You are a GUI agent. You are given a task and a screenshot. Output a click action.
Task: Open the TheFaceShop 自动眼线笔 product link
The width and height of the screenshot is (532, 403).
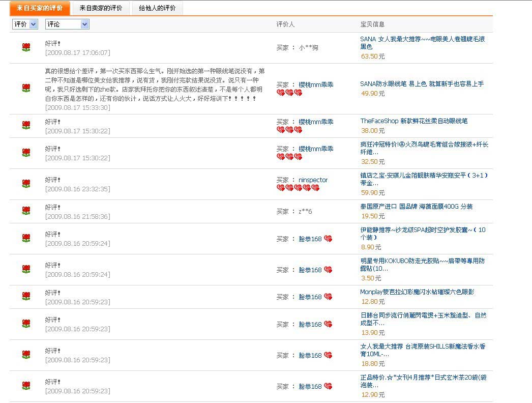413,121
